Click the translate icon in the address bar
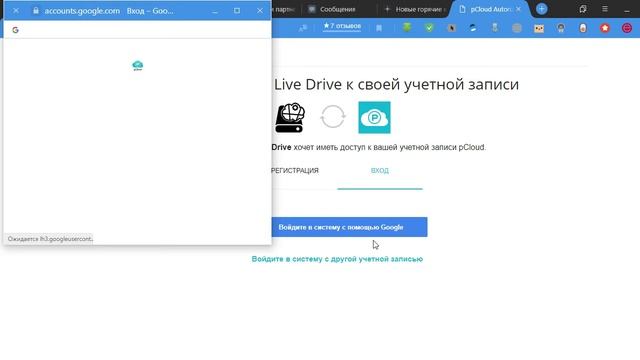Image resolution: width=640 pixels, height=360 pixels. (303, 28)
